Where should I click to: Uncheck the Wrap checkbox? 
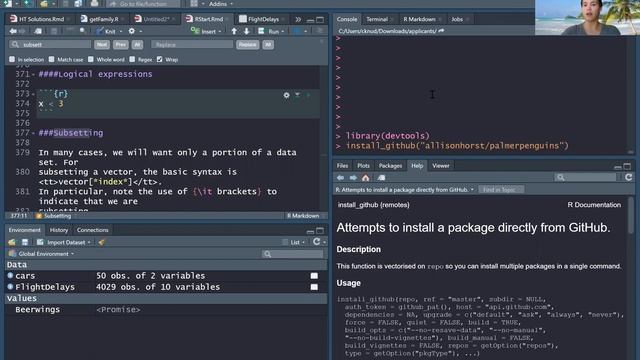pyautogui.click(x=160, y=60)
